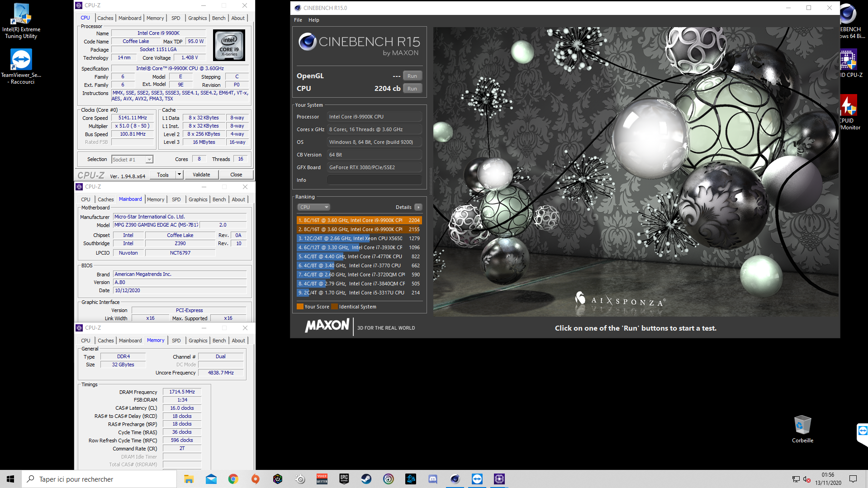Run the OpenGL benchmark
The height and width of the screenshot is (488, 868).
coord(412,76)
